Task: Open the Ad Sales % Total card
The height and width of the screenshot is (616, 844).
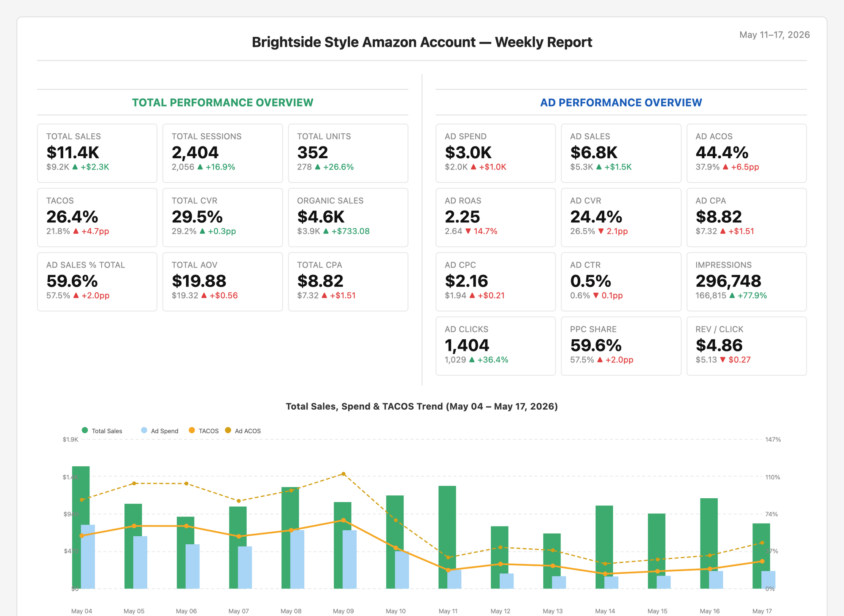Action: [x=97, y=282]
